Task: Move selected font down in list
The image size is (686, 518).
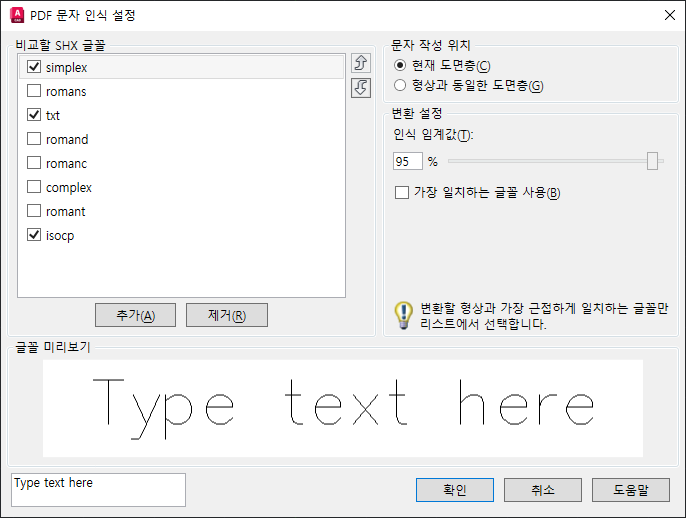Action: pos(361,88)
